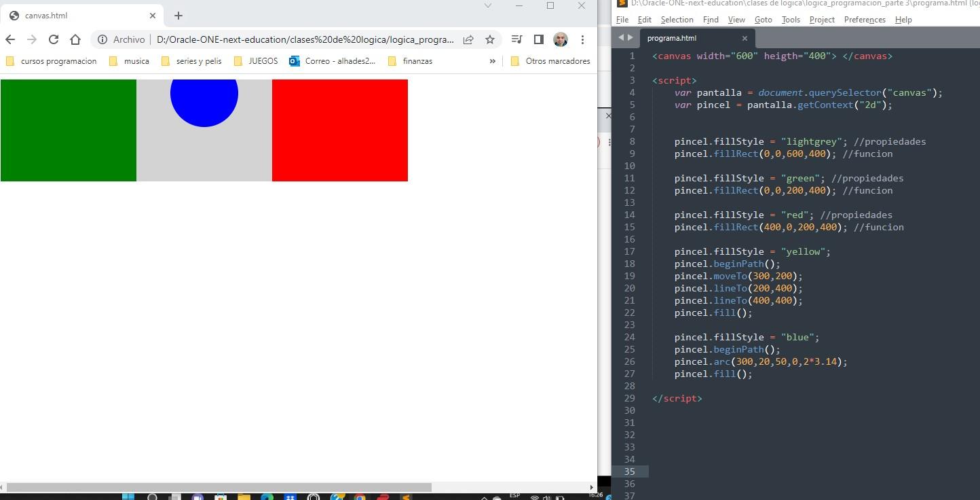Open Sublime Preferences menu
The image size is (980, 500).
pyautogui.click(x=865, y=20)
